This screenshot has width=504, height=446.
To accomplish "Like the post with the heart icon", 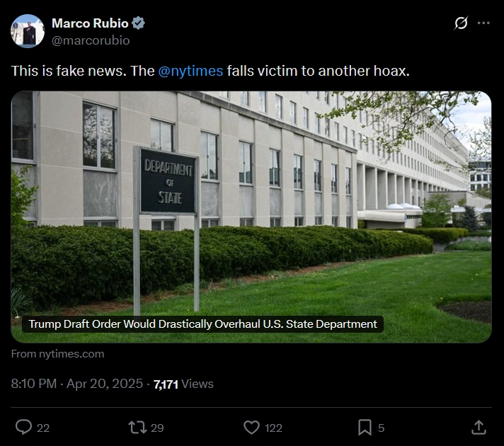I will (x=251, y=427).
